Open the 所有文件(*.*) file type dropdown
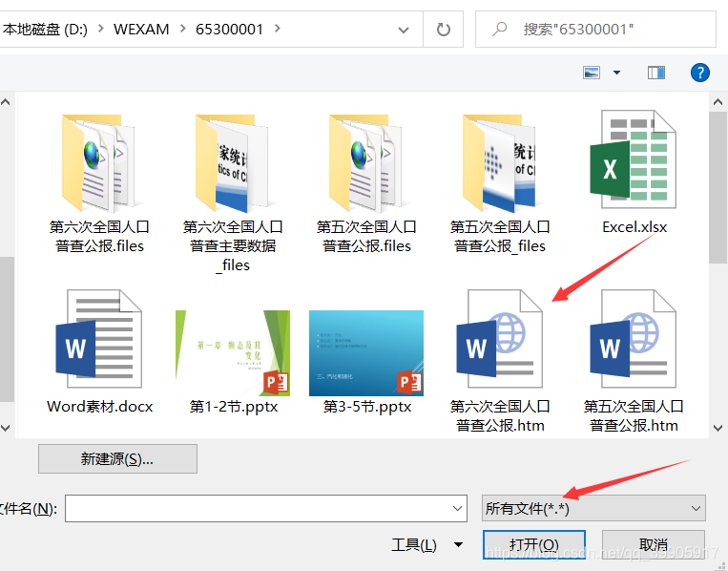The height and width of the screenshot is (571, 728). click(x=593, y=508)
